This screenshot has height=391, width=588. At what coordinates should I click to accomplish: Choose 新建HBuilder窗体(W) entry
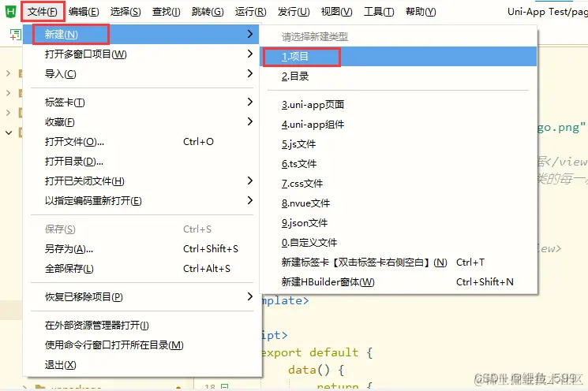tap(399, 282)
